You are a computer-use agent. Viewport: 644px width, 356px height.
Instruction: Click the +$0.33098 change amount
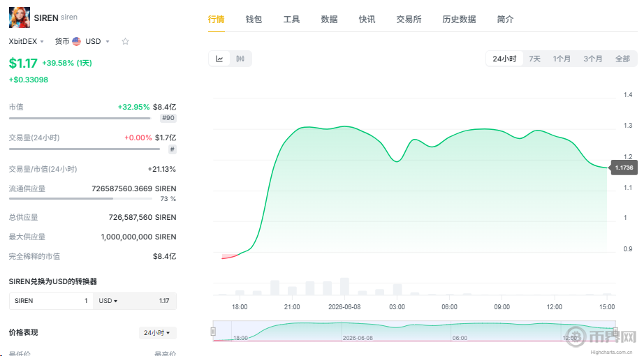point(29,80)
